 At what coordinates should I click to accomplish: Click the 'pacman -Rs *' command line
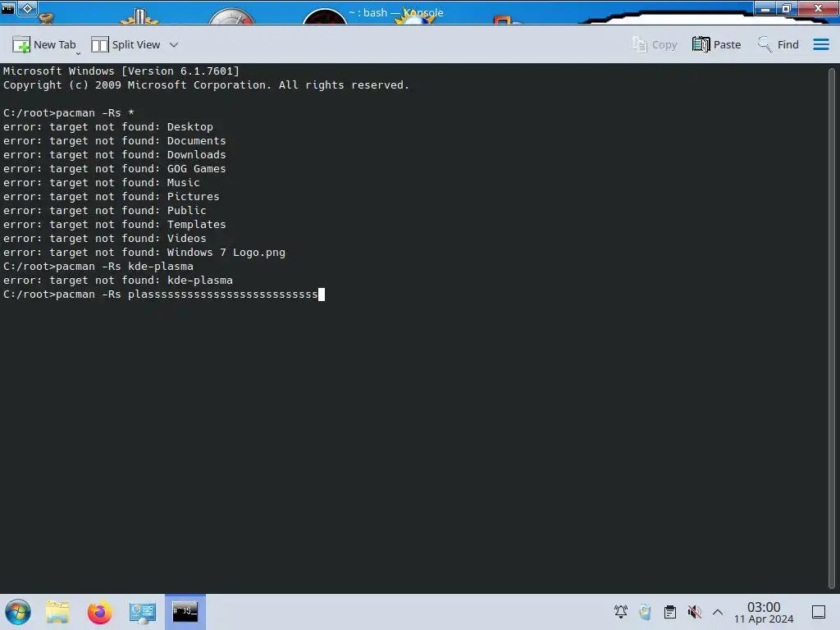tap(69, 113)
